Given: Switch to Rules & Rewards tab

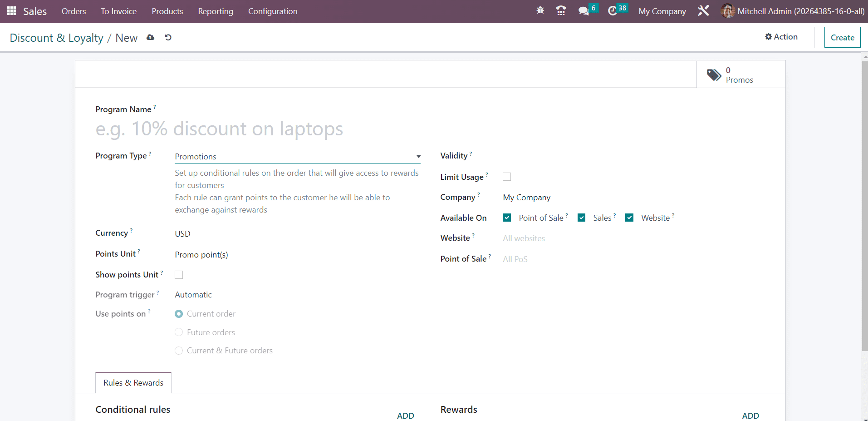Looking at the screenshot, I should coord(133,383).
